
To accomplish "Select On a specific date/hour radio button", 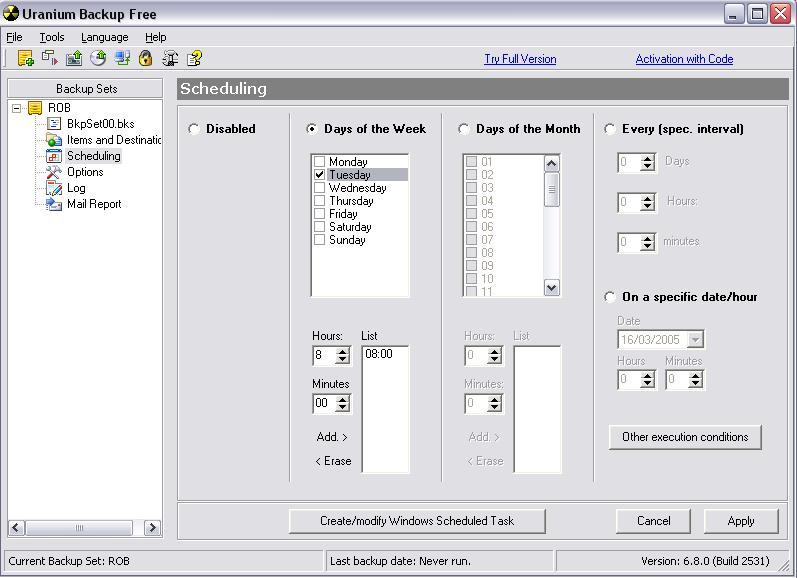I will pyautogui.click(x=609, y=297).
